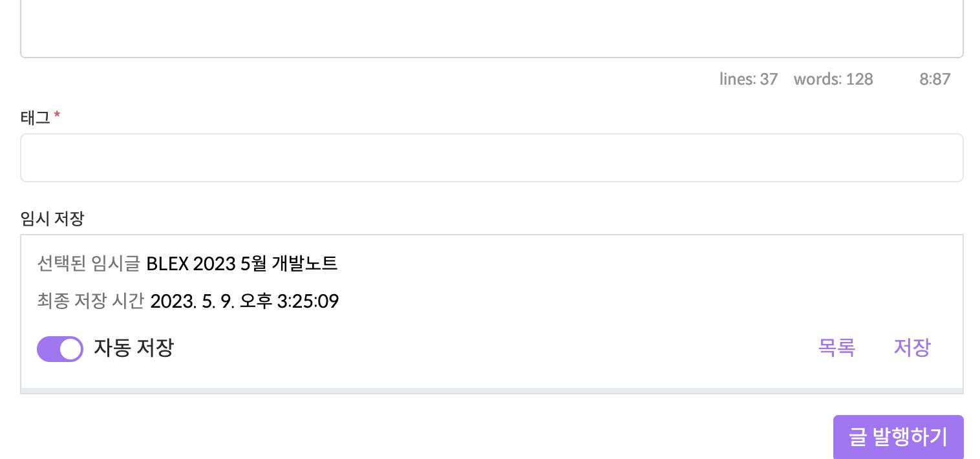Click the 선택된 임시글 label
Screen dimensions: 980x459
pyautogui.click(x=89, y=264)
